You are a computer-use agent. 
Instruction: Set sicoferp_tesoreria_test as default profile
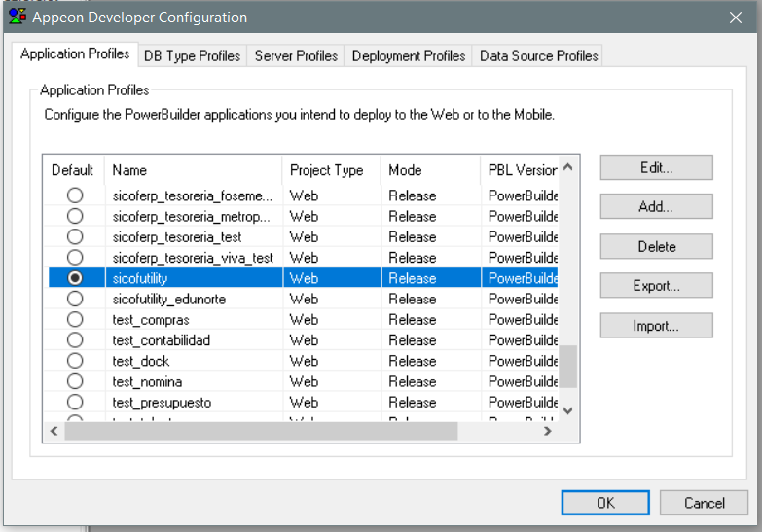click(75, 237)
